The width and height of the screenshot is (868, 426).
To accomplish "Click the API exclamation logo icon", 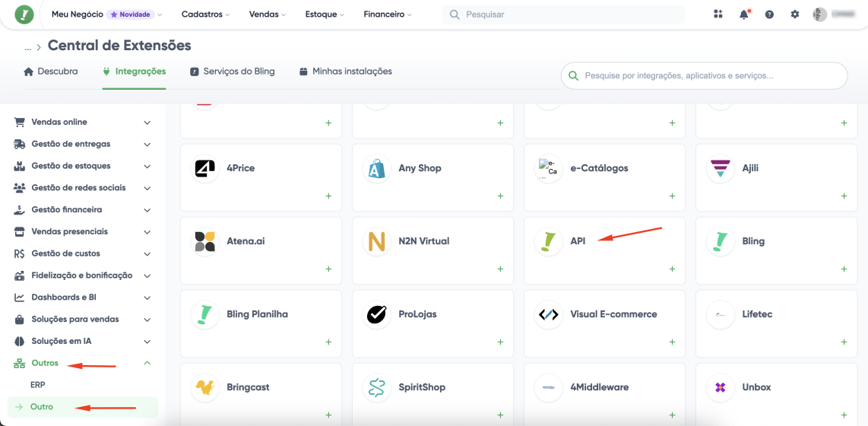I will [548, 242].
